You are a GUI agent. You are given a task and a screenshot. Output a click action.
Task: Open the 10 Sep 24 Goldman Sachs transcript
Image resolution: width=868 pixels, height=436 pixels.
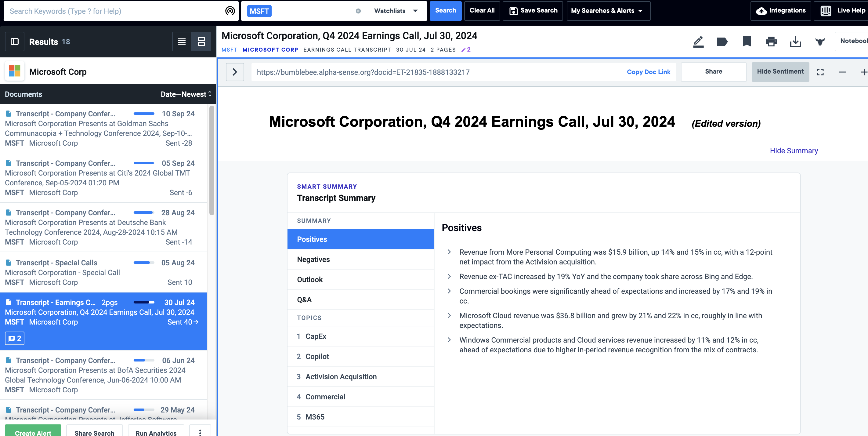[x=103, y=129]
